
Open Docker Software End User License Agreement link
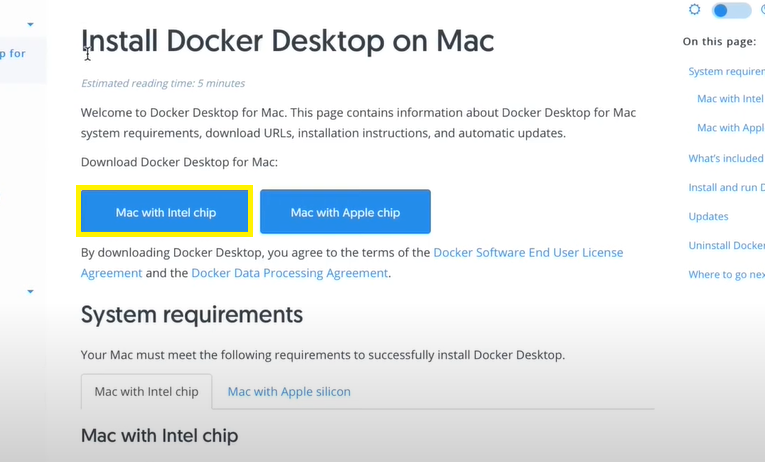coord(528,252)
